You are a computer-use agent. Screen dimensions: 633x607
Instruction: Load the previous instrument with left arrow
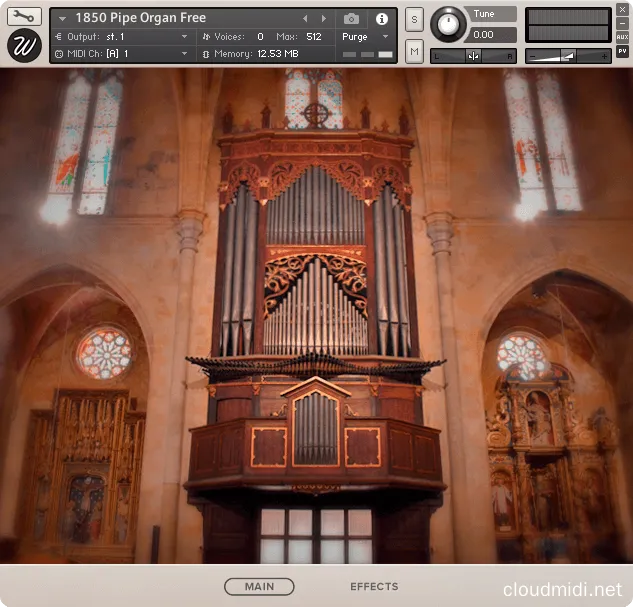coord(306,19)
